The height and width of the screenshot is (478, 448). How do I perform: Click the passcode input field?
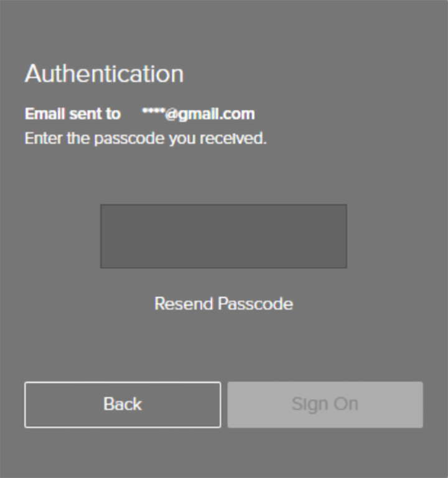tap(223, 236)
